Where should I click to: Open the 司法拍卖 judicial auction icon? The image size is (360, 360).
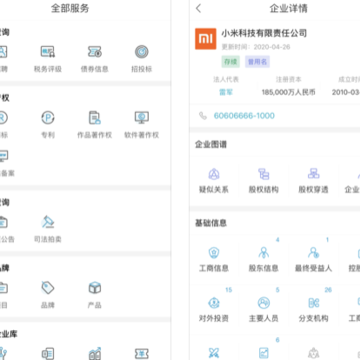48,222
